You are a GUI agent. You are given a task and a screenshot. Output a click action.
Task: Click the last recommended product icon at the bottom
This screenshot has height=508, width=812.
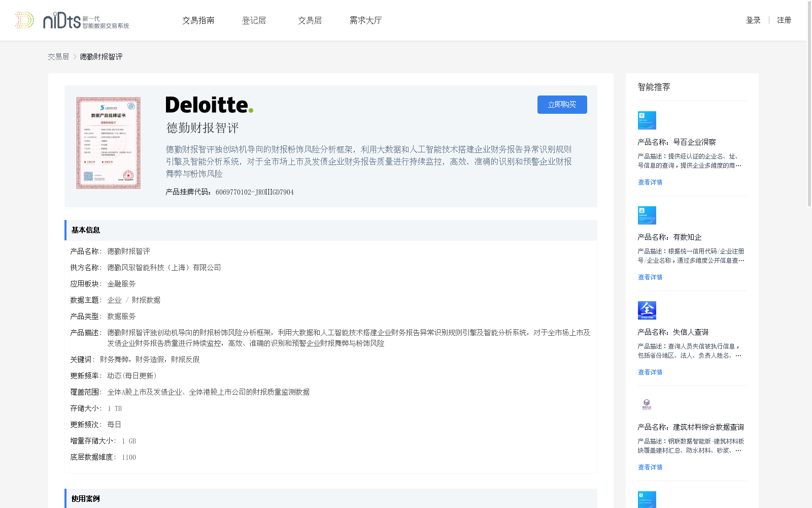[x=647, y=499]
